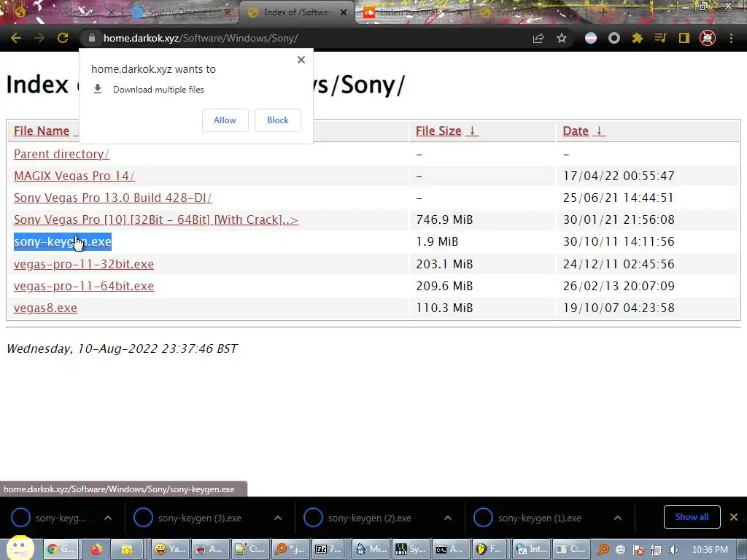Download the sony-keygen.exe file link

tap(63, 242)
